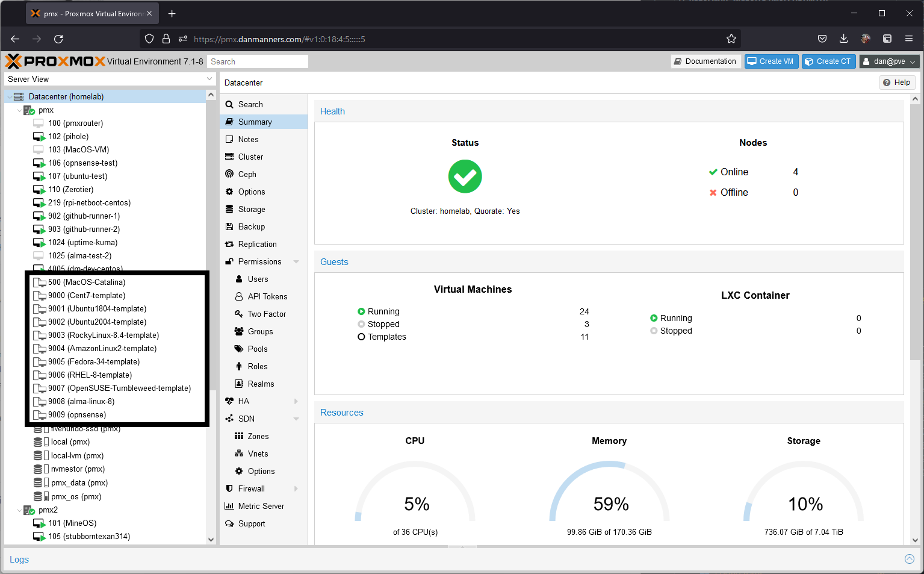924x574 pixels.
Task: Click the Proxmox Search input field
Action: pos(258,61)
